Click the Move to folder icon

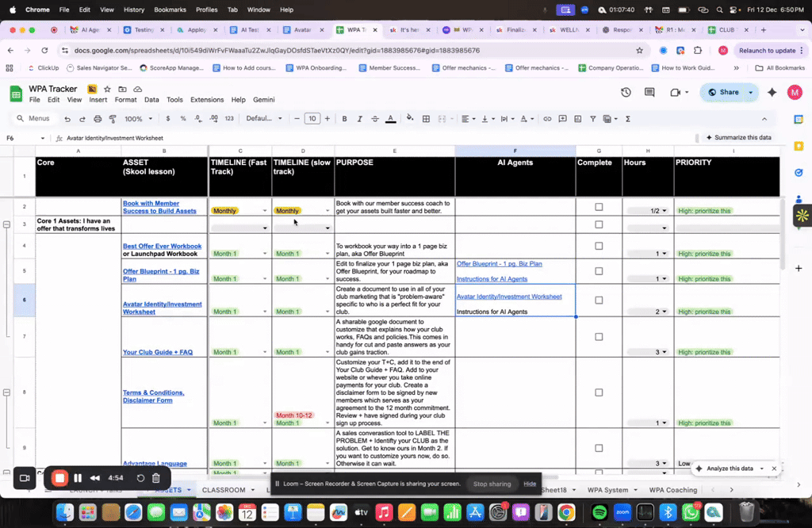[x=122, y=89]
